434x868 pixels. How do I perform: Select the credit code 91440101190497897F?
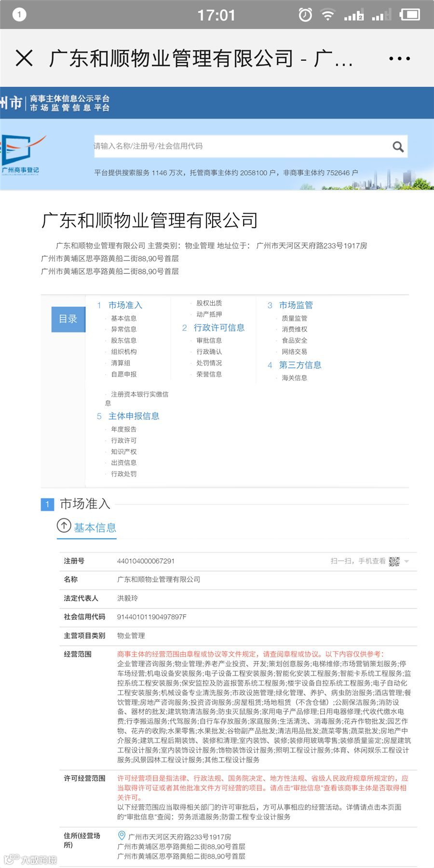(x=152, y=617)
